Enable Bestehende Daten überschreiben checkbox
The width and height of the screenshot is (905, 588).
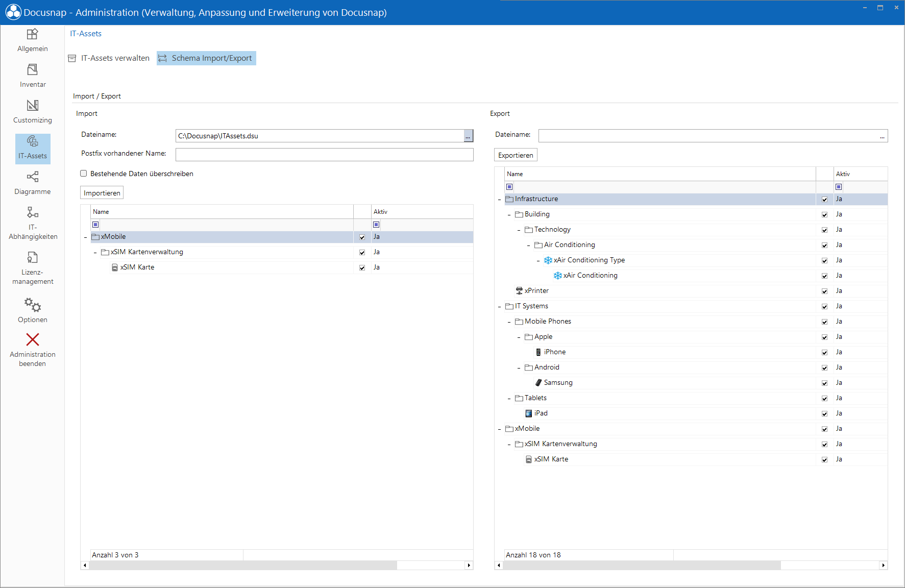pyautogui.click(x=84, y=174)
